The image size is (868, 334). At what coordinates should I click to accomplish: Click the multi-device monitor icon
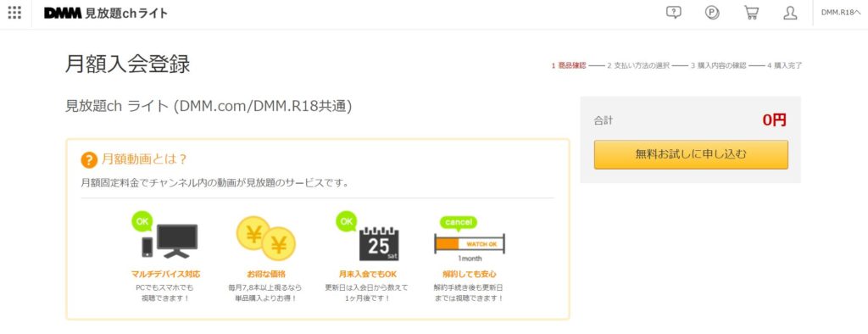(165, 236)
